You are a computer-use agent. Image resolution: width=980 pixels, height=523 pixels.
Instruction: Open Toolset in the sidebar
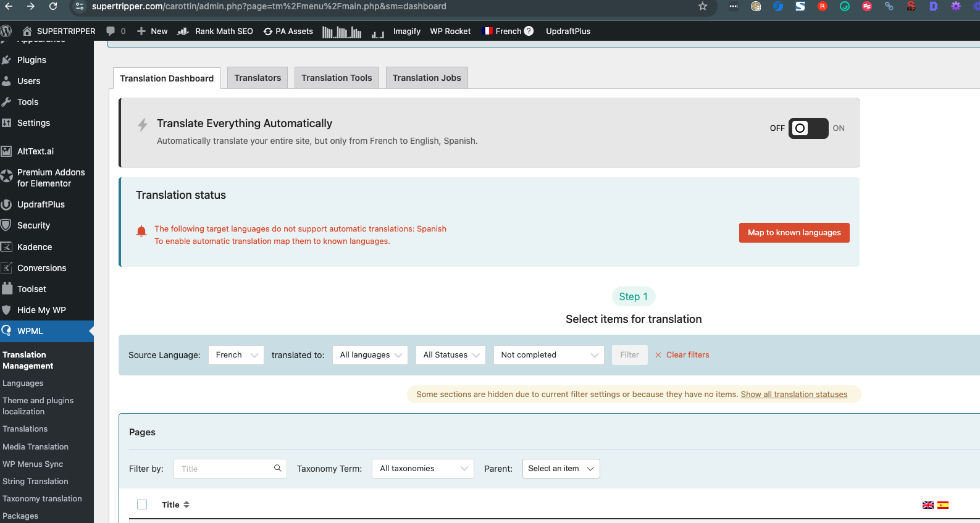click(x=31, y=289)
